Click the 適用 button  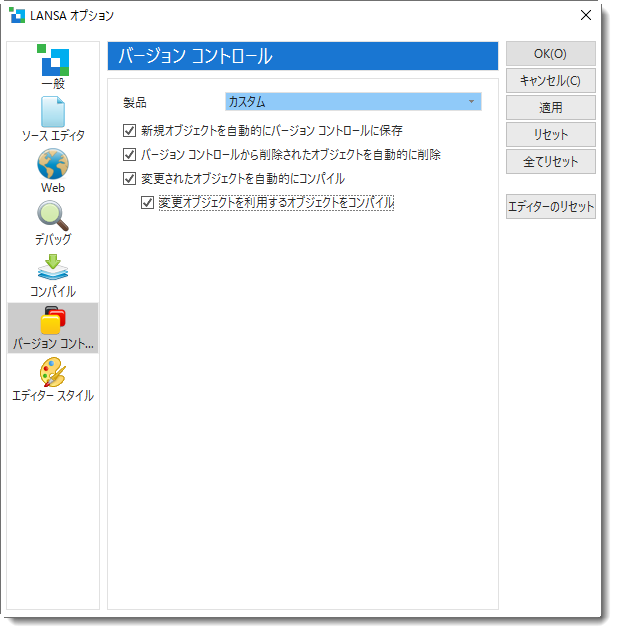(x=550, y=108)
